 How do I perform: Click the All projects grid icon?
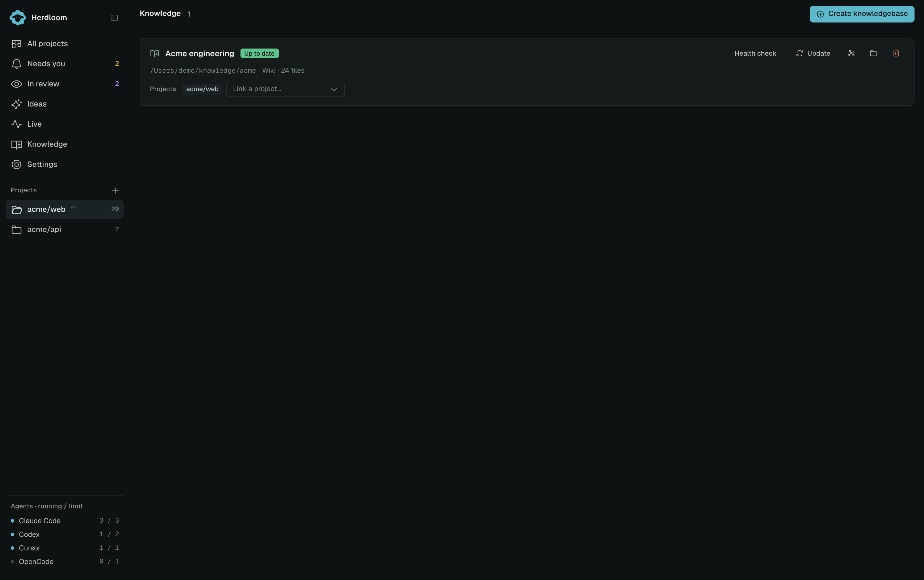click(x=17, y=44)
